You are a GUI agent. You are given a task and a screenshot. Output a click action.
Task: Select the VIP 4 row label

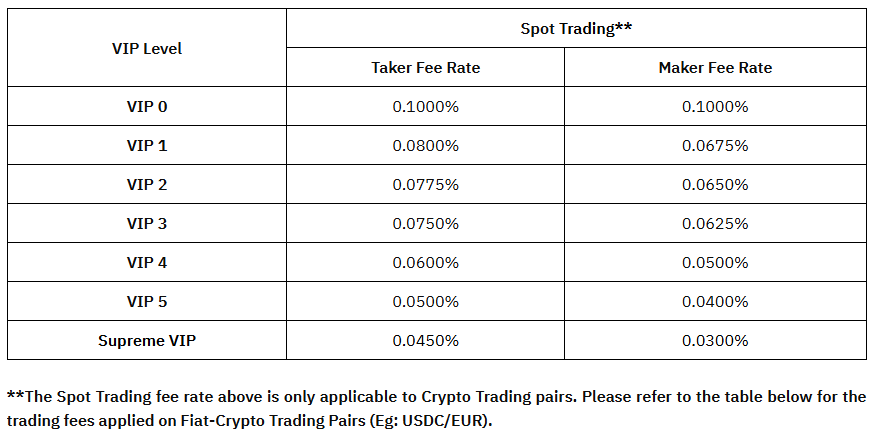147,263
